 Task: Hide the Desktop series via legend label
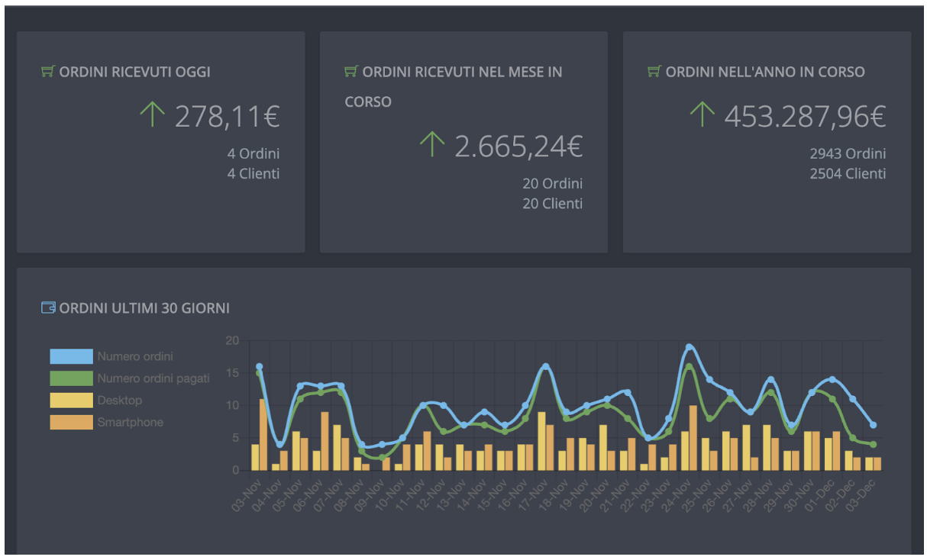point(120,401)
